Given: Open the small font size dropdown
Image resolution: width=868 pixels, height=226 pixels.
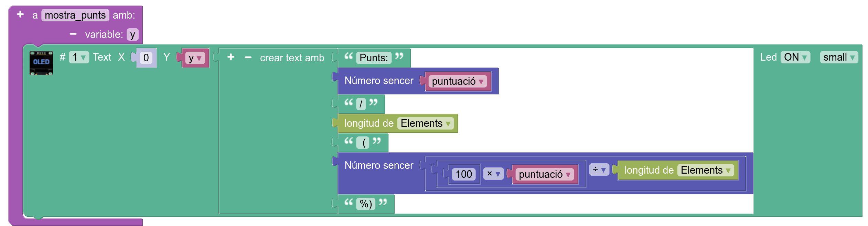Looking at the screenshot, I should click(839, 57).
